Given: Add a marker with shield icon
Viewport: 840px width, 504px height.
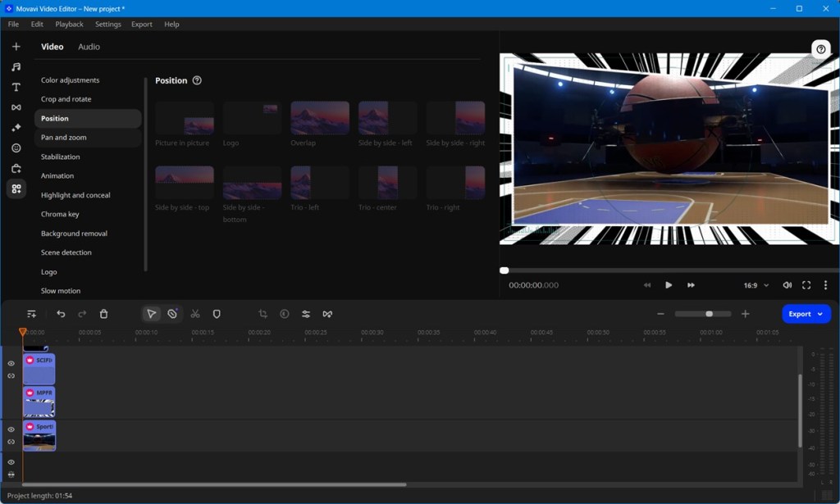Looking at the screenshot, I should (217, 314).
